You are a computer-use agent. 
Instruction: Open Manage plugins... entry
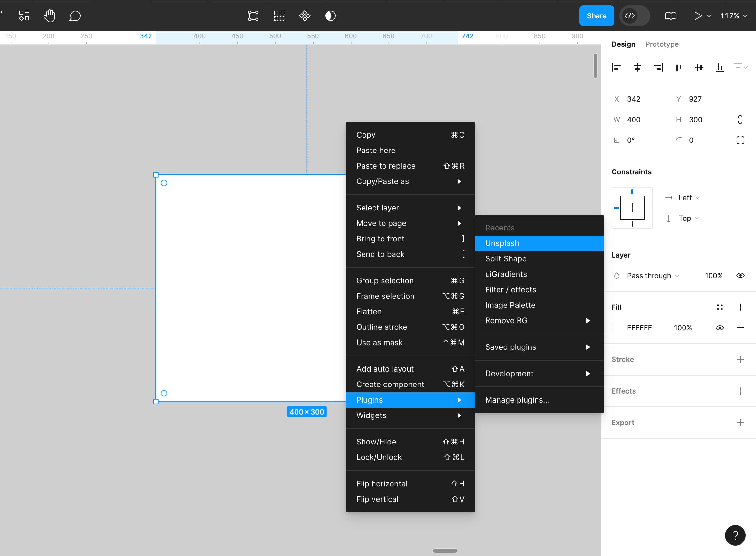click(x=539, y=400)
